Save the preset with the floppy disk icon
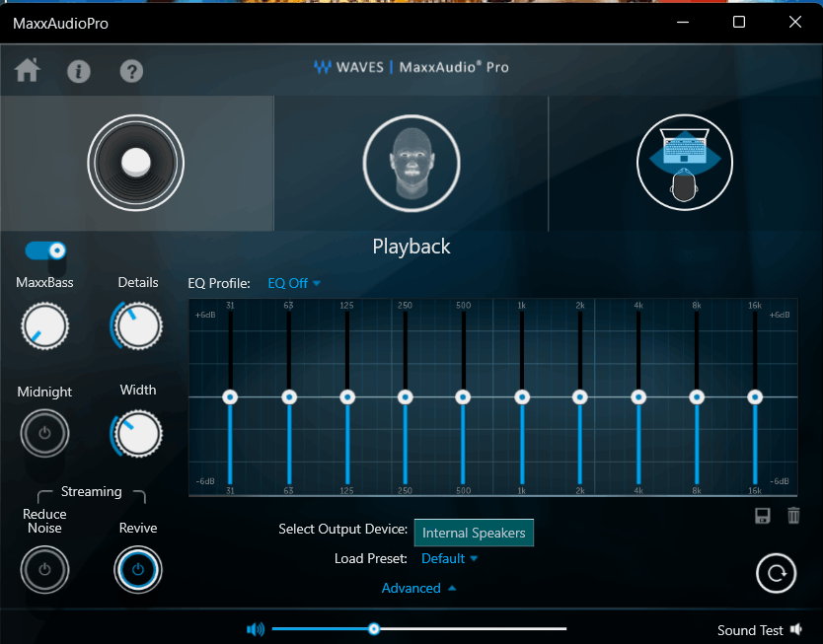 (x=763, y=516)
